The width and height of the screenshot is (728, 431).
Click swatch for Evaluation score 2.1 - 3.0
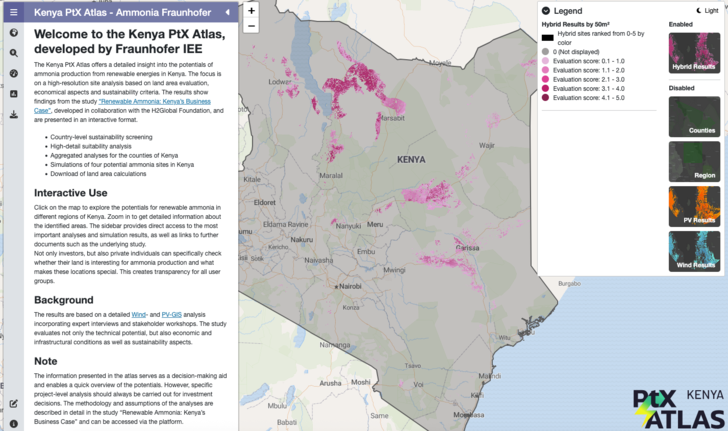(546, 79)
